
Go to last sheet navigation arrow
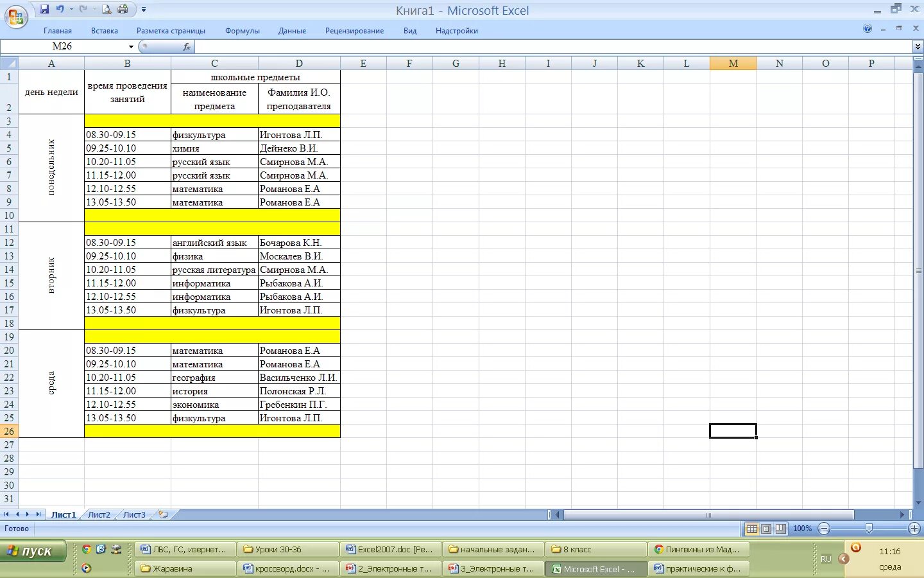38,514
